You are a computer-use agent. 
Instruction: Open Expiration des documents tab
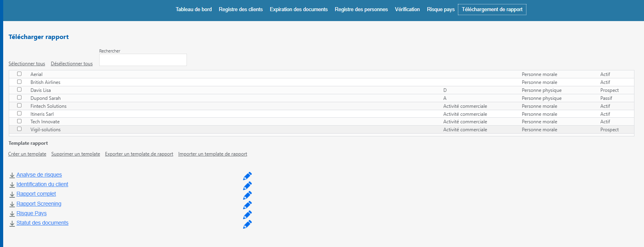[x=298, y=9]
